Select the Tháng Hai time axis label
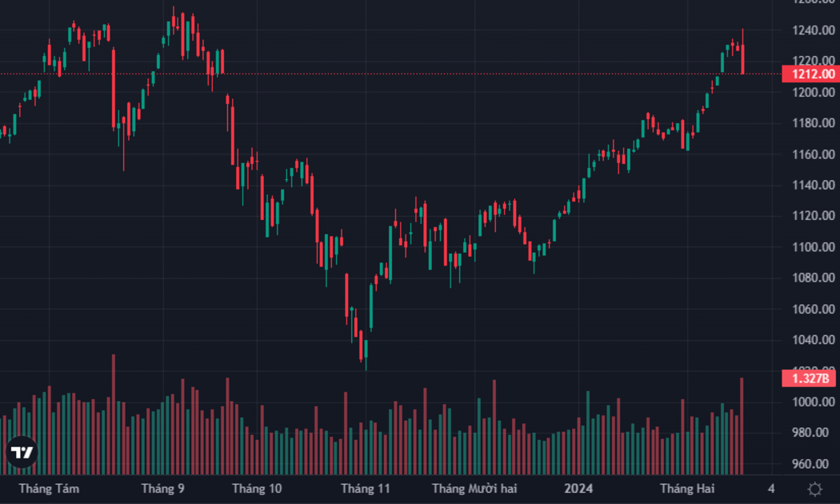The height and width of the screenshot is (504, 840). tap(687, 489)
